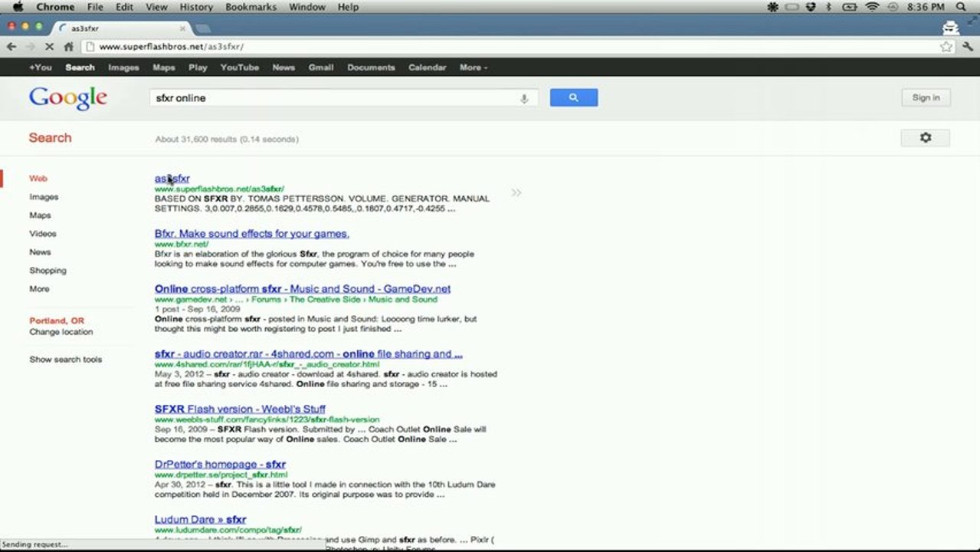Click the Sign in button
The height and width of the screenshot is (552, 980).
pyautogui.click(x=926, y=97)
